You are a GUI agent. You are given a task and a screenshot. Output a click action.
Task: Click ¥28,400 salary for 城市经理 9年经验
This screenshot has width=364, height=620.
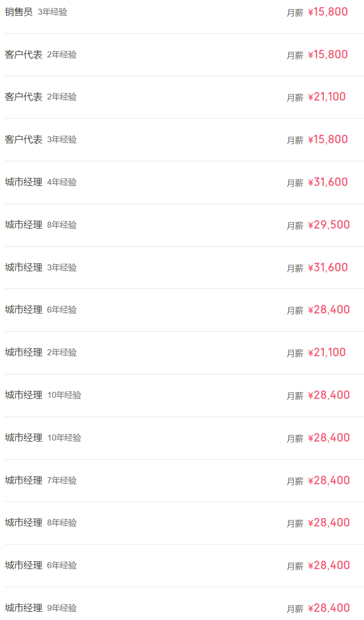point(329,608)
